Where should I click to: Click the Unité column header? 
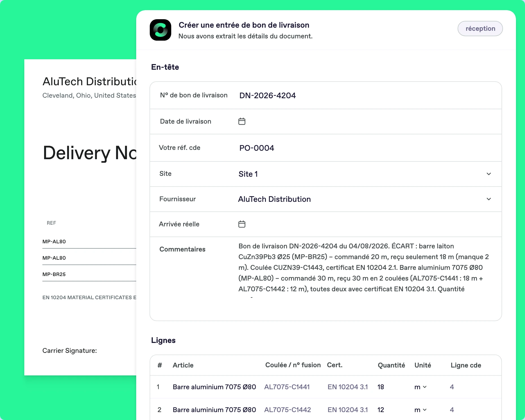click(x=423, y=365)
